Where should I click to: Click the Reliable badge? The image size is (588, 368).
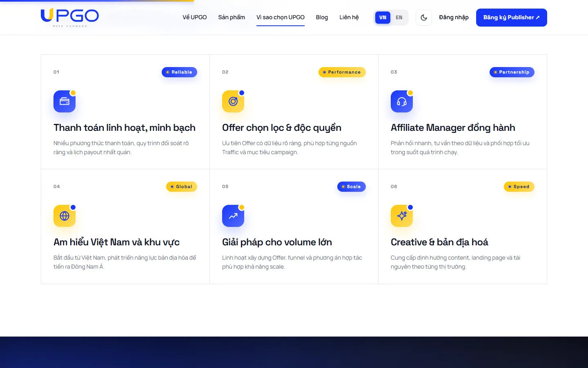[x=179, y=72]
